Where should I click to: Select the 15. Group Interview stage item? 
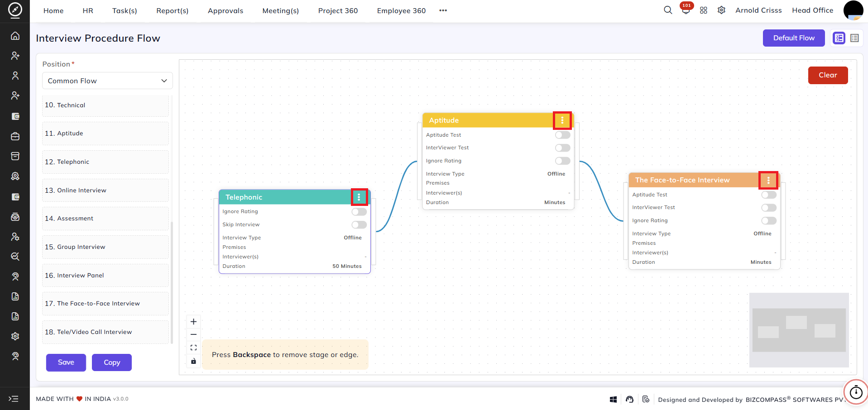coord(106,247)
